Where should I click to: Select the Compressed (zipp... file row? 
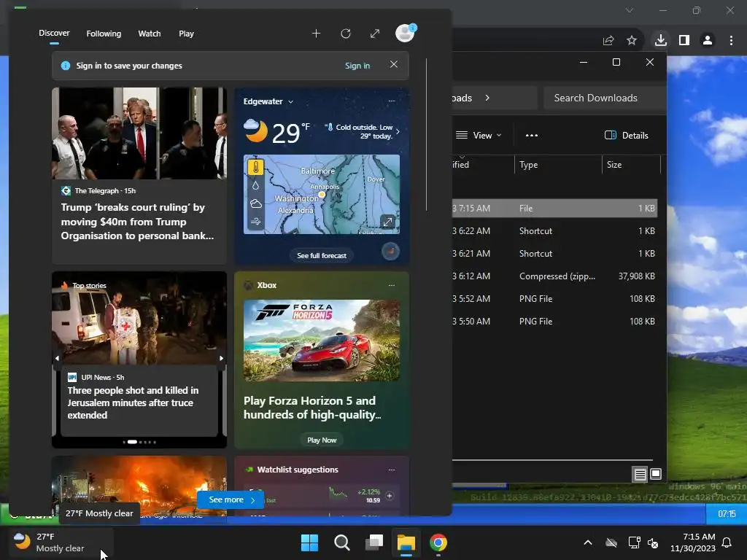[x=554, y=276]
